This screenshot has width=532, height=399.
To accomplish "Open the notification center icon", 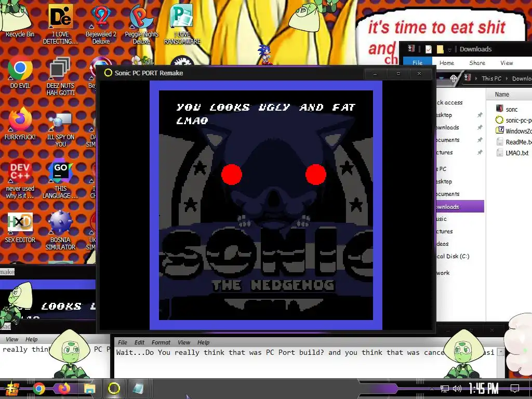I will 515,389.
